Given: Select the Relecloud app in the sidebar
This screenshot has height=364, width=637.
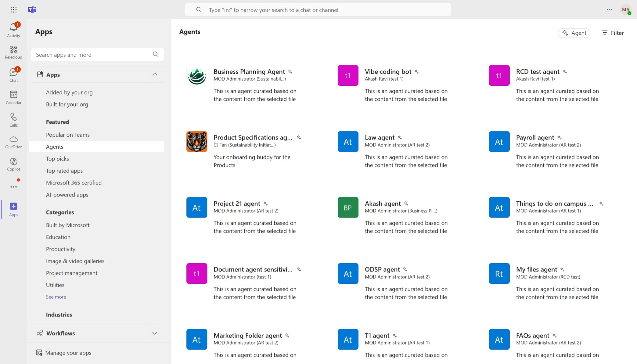Looking at the screenshot, I should pyautogui.click(x=14, y=52).
